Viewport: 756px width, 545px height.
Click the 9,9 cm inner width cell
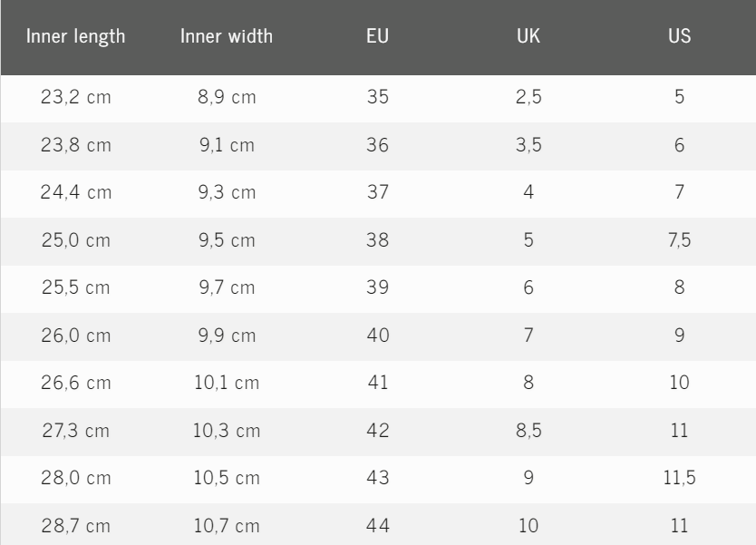(227, 335)
